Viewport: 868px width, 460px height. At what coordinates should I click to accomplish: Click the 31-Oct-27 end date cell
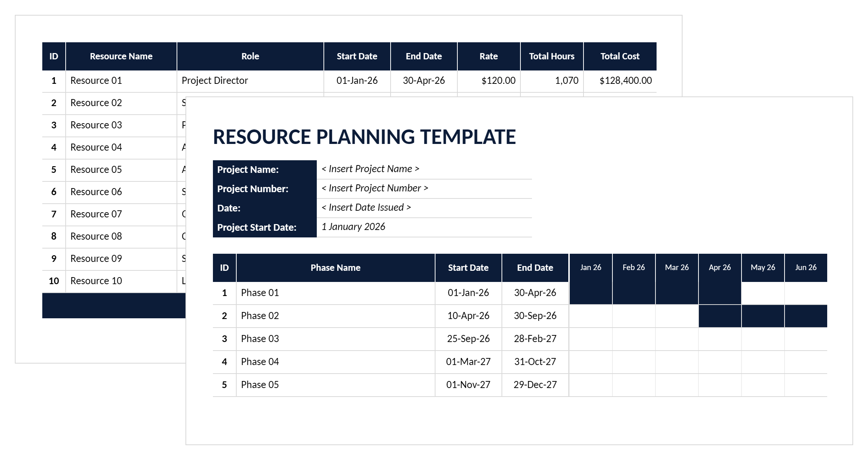535,362
